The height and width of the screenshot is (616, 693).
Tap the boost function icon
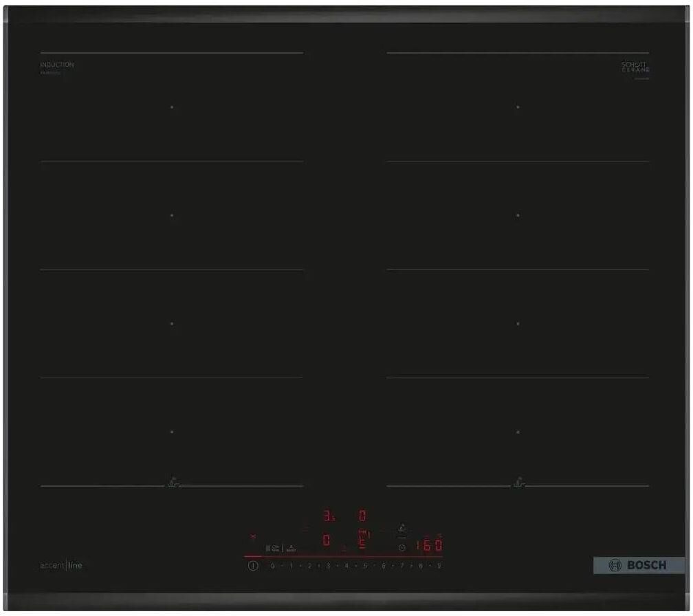(x=290, y=548)
